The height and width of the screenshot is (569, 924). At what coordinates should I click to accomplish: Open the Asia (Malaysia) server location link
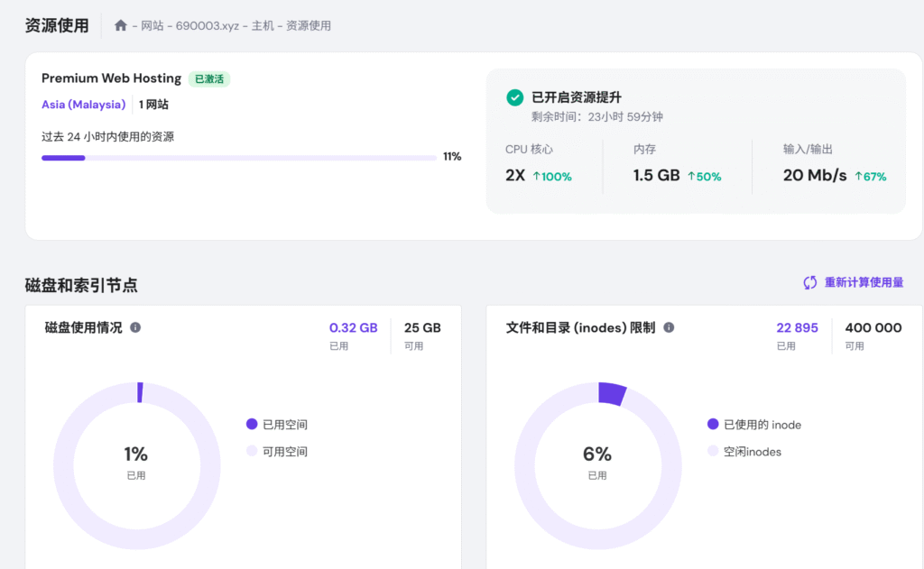(83, 105)
